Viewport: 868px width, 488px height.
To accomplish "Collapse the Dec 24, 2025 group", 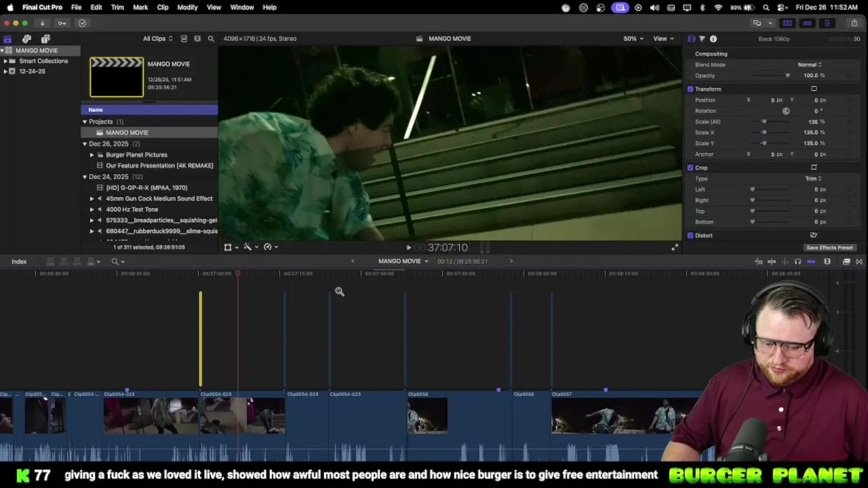I will point(85,177).
